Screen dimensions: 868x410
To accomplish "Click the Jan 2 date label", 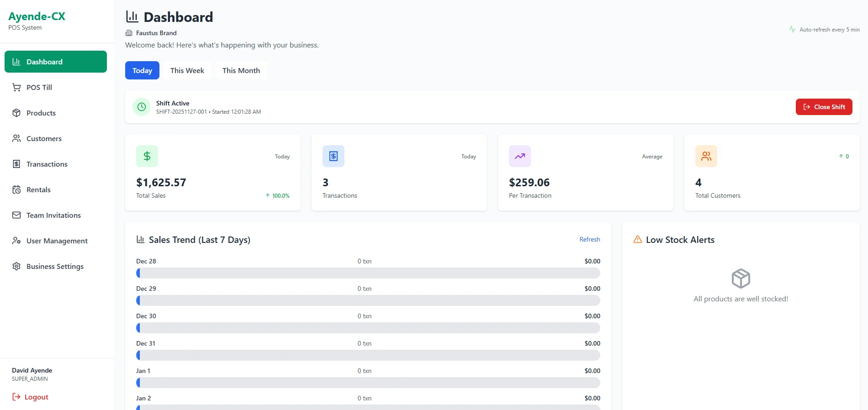I will [143, 398].
